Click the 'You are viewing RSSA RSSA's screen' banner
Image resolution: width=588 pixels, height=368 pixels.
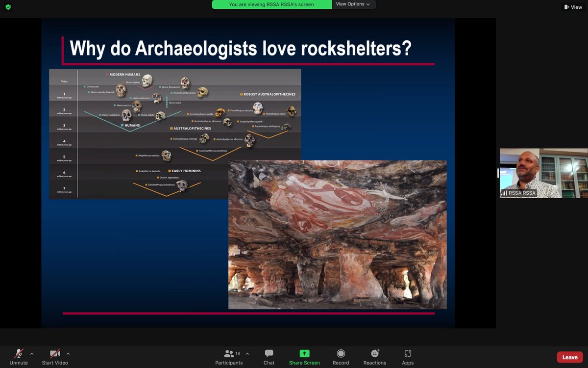(272, 4)
